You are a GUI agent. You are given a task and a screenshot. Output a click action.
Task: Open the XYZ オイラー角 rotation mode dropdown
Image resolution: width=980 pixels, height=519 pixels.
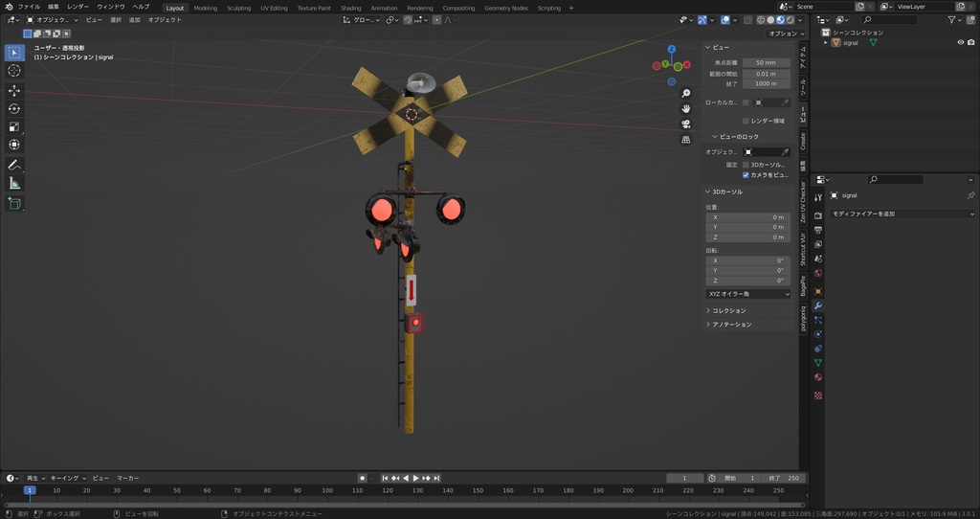click(748, 294)
